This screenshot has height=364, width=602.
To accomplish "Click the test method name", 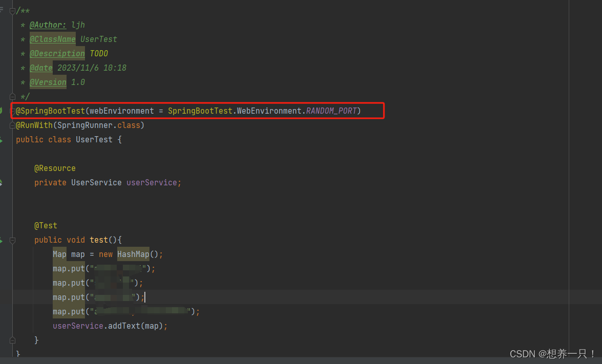I will (x=99, y=240).
